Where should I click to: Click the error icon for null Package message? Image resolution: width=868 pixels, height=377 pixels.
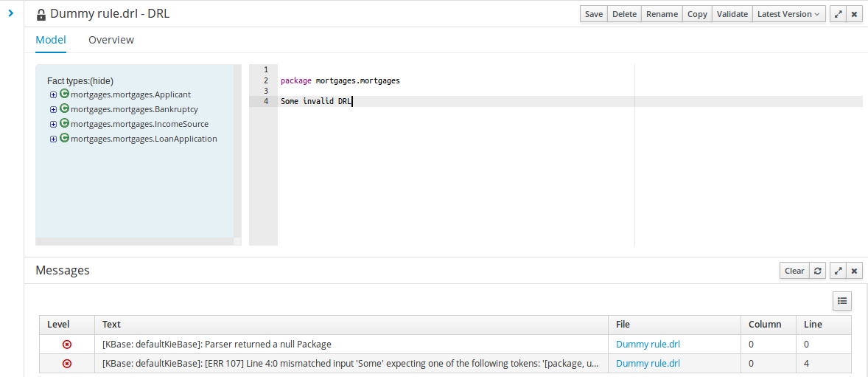click(67, 344)
